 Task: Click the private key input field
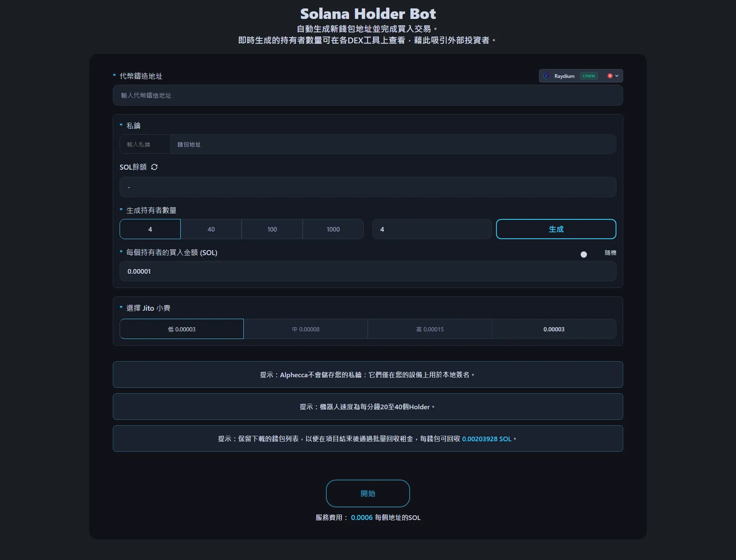(145, 144)
